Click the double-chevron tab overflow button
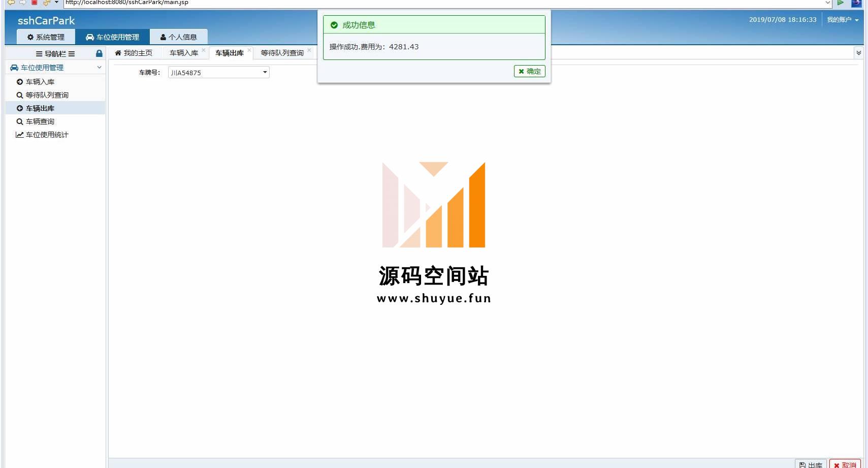Screen dimensions: 868x468 (858, 53)
